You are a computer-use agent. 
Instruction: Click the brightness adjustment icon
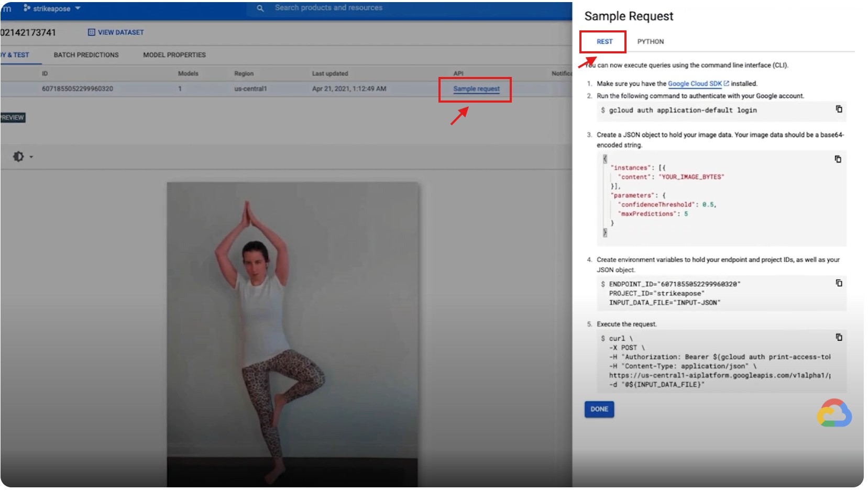pyautogui.click(x=18, y=157)
